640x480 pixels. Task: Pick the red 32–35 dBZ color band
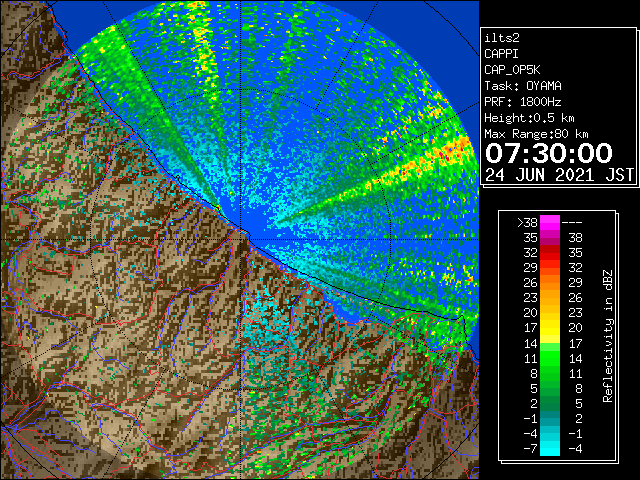click(550, 252)
